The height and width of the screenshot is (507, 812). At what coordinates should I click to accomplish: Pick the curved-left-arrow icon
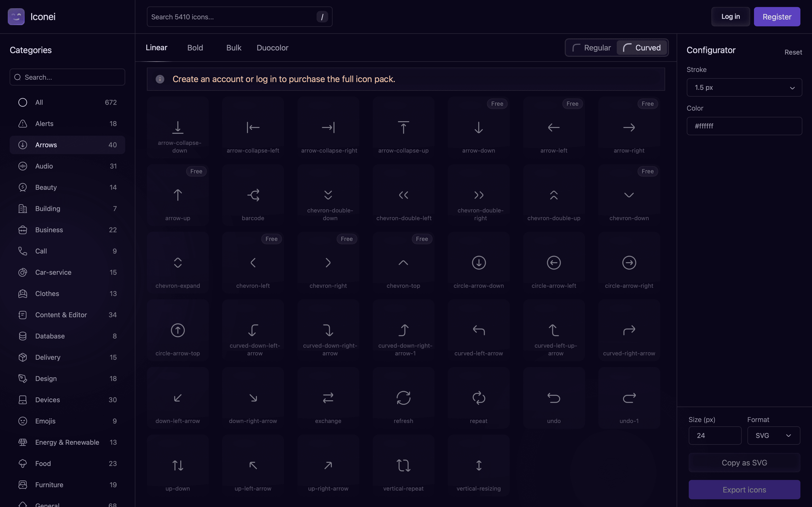click(478, 330)
